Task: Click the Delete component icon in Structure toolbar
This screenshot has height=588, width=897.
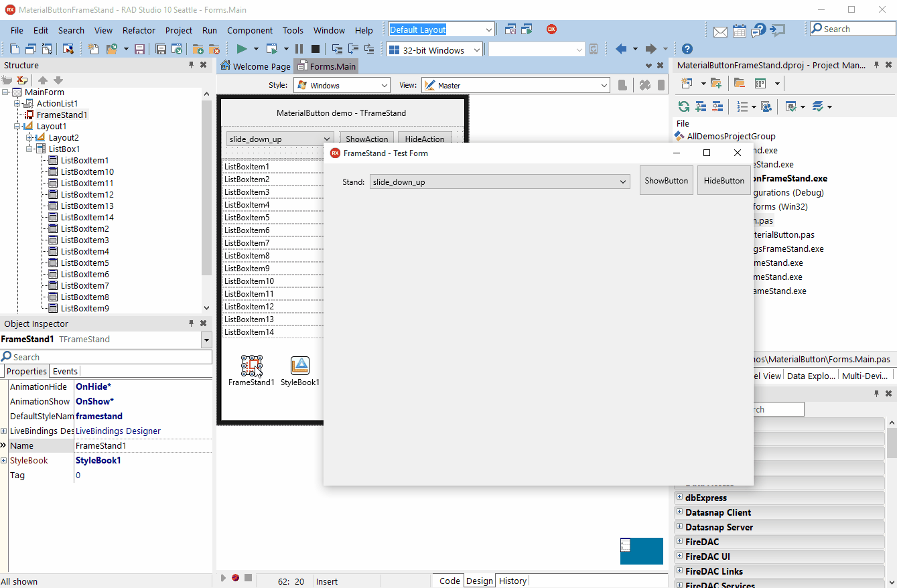Action: pos(22,80)
